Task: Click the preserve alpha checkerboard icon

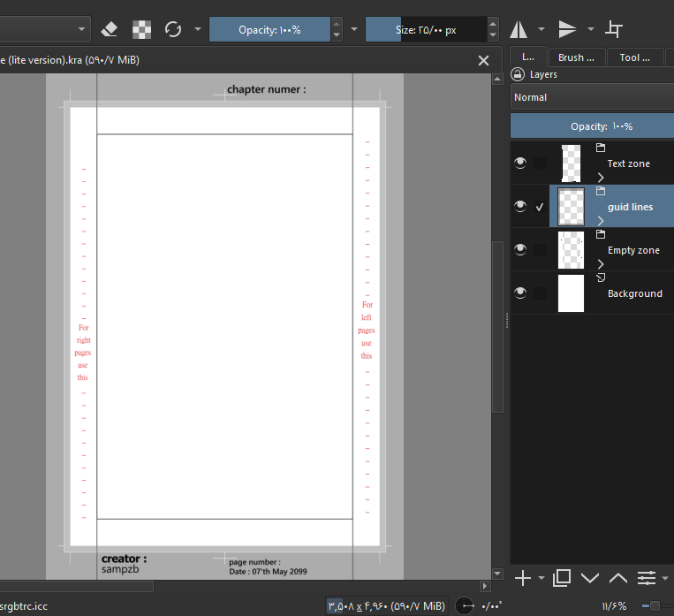Action: click(x=141, y=29)
